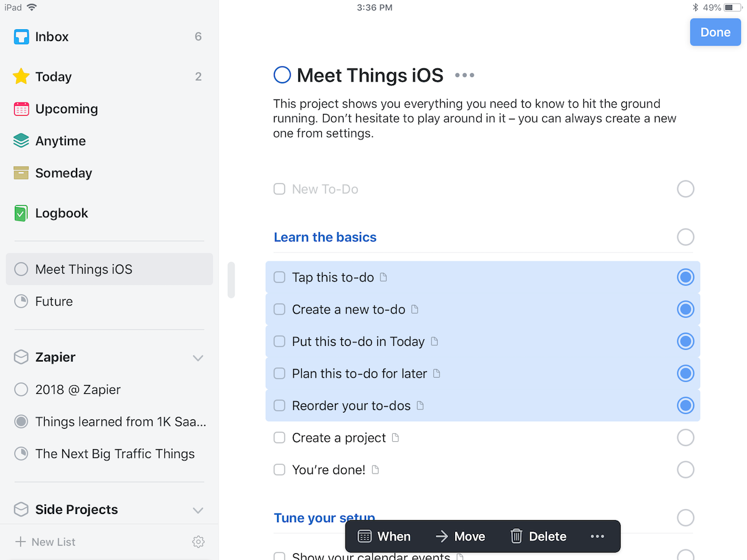Click the Side Projects area cube icon
The width and height of the screenshot is (747, 560).
click(21, 510)
